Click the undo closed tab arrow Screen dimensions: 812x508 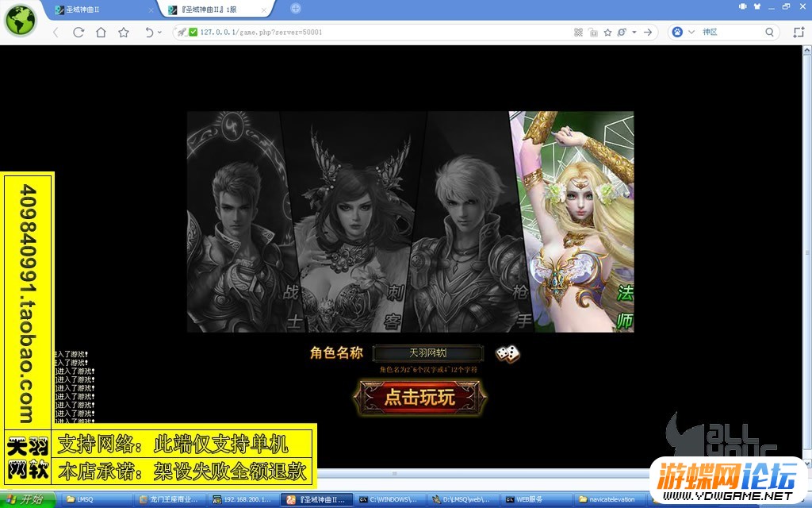[x=148, y=32]
